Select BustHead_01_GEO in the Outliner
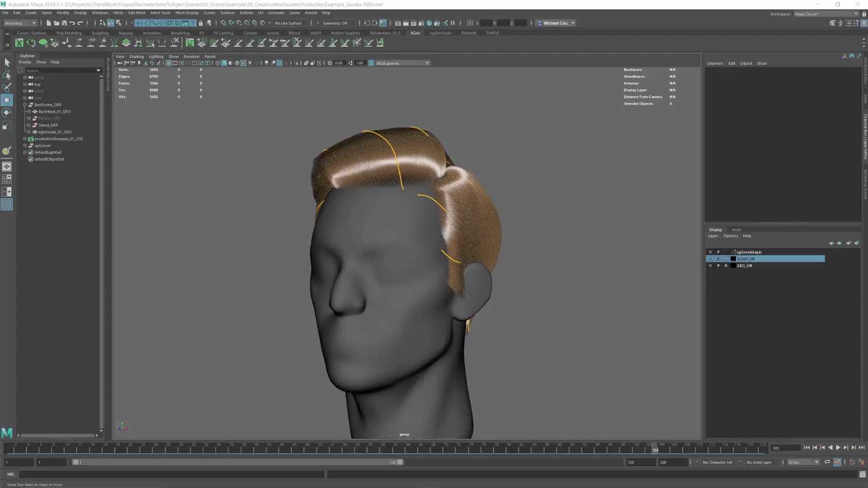868x488 pixels. 54,111
